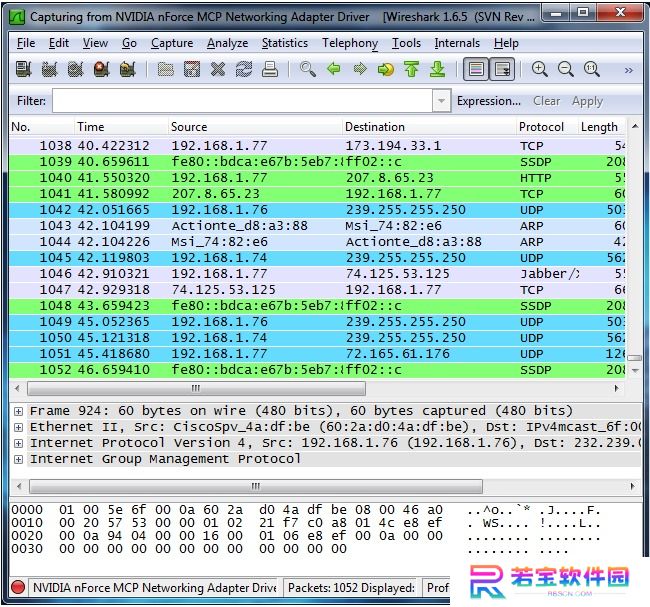This screenshot has height=607, width=650.
Task: Open the Edit menu
Action: pos(59,43)
